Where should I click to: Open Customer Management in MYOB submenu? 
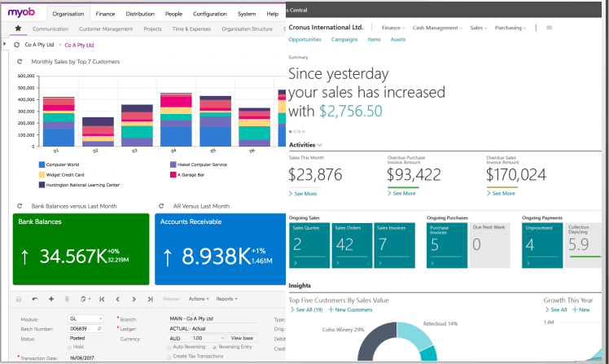click(x=106, y=29)
